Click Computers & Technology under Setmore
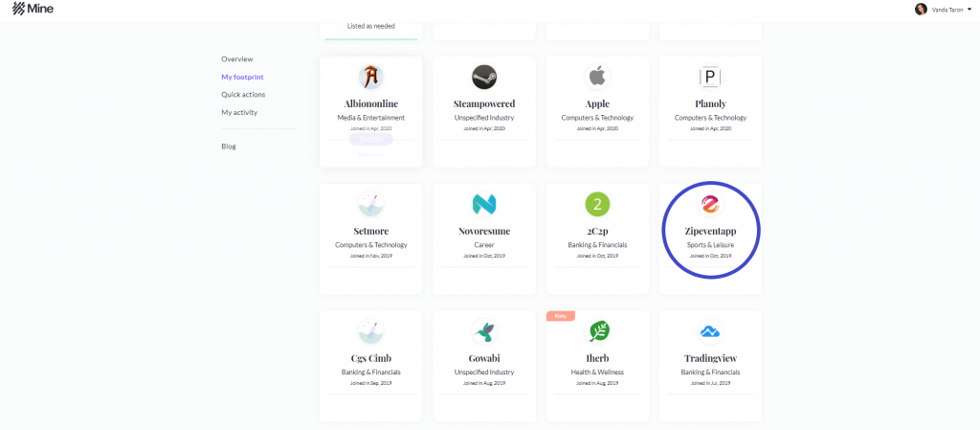The width and height of the screenshot is (980, 430). [371, 245]
